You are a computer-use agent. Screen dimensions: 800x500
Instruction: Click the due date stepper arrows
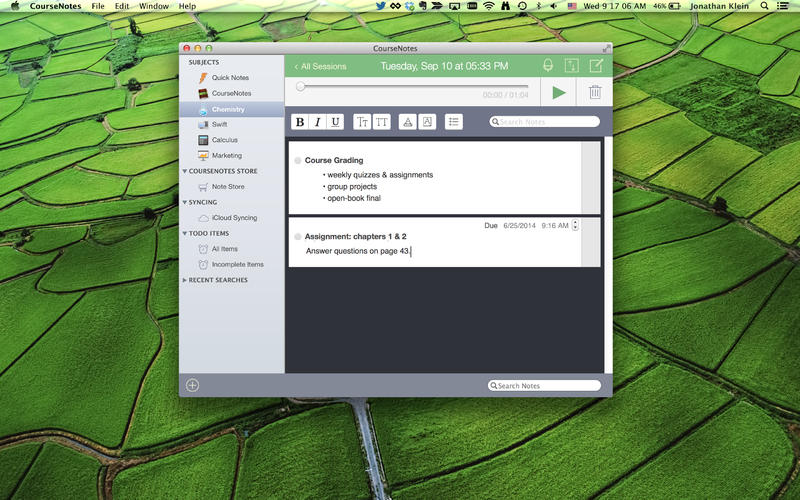(x=575, y=225)
